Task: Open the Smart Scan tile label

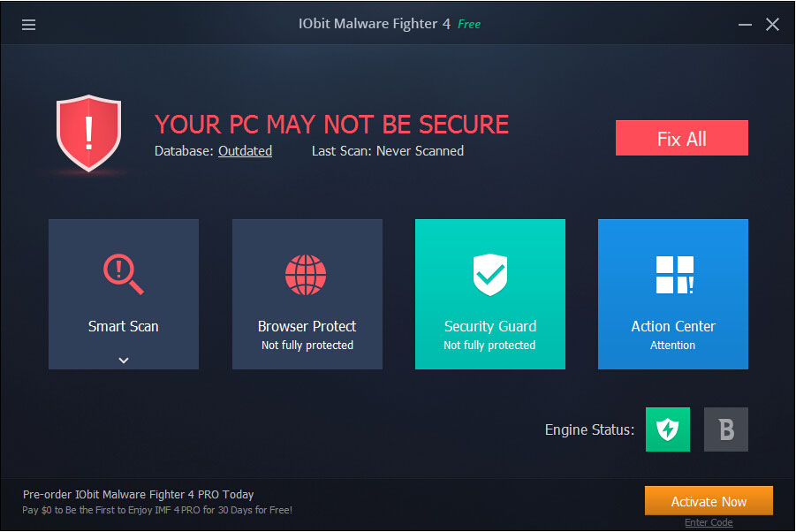Action: [124, 326]
